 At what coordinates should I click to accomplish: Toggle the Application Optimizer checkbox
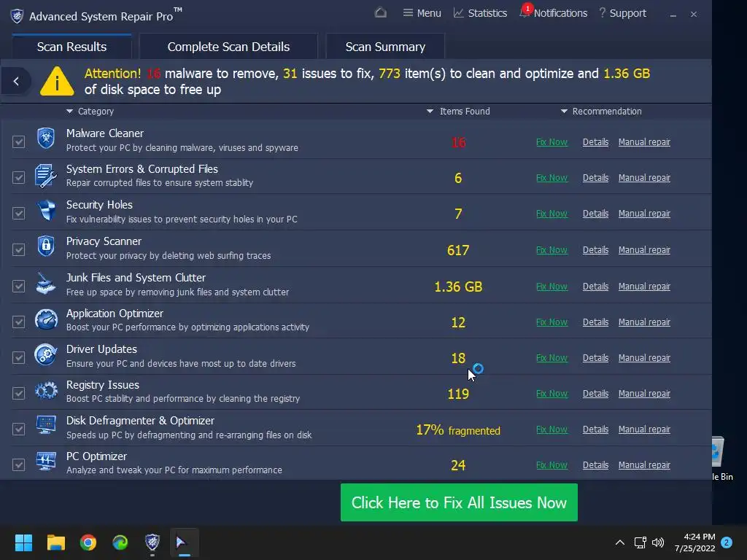pyautogui.click(x=18, y=322)
